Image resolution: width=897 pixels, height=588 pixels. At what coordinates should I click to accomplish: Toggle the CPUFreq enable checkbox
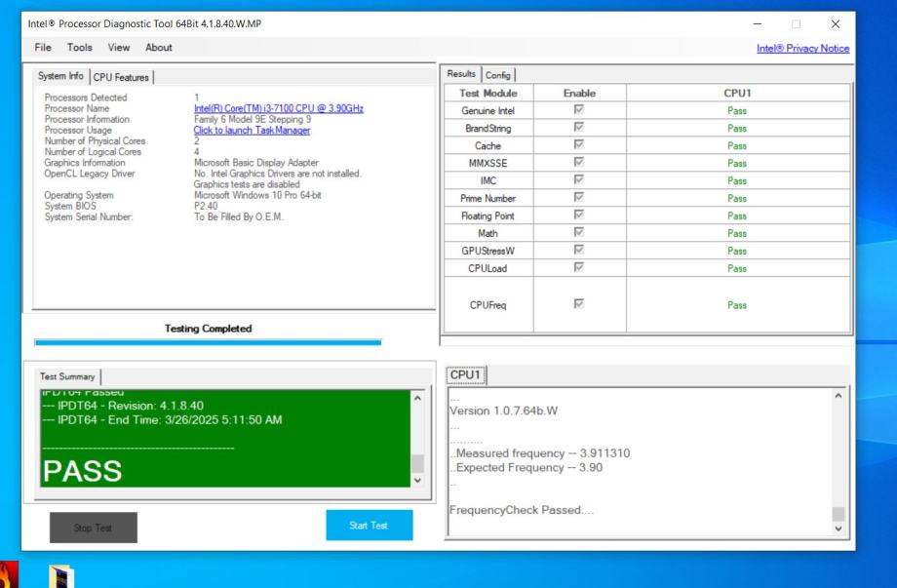pos(579,303)
